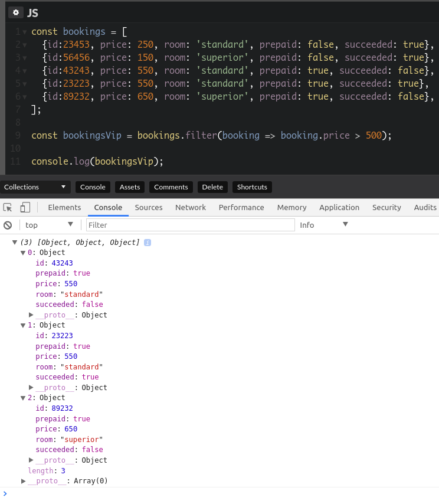Open the Collections dropdown
439x504 pixels.
pos(35,187)
